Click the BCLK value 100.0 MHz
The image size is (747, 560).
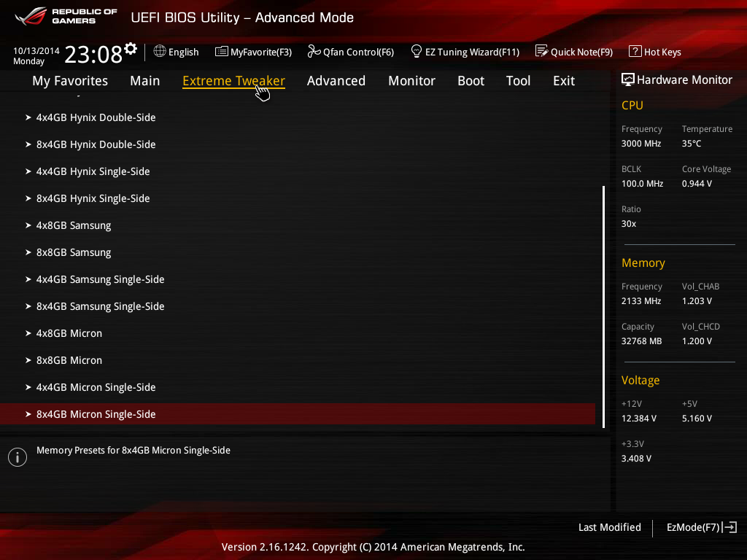(642, 183)
